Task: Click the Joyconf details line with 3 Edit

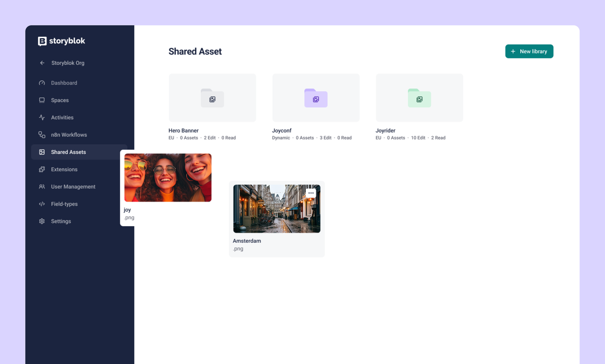Action: click(312, 138)
